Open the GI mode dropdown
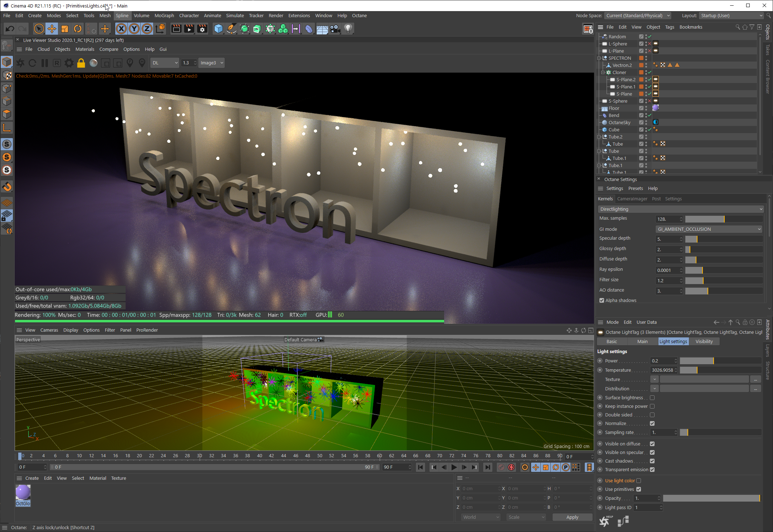The width and height of the screenshot is (773, 532). (x=709, y=229)
